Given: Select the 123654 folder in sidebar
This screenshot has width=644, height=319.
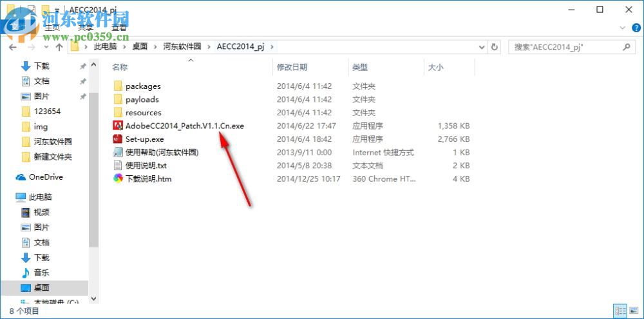Looking at the screenshot, I should pyautogui.click(x=47, y=111).
